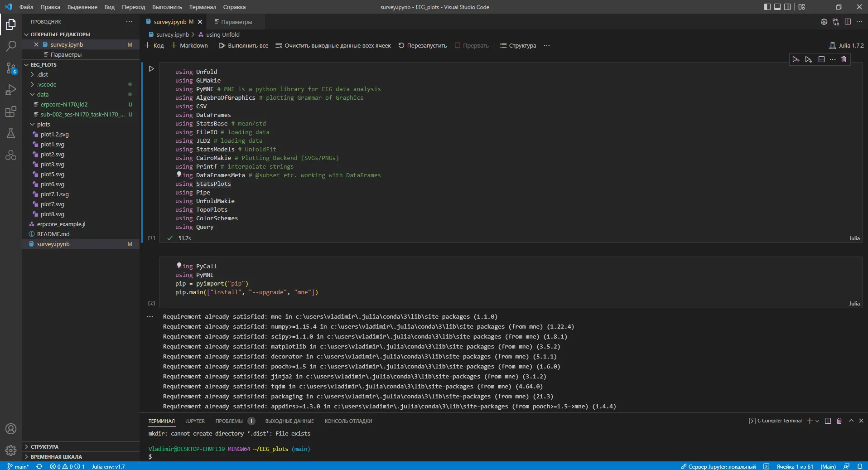The height and width of the screenshot is (470, 868).
Task: Kill the terminal with trash icon
Action: point(839,421)
